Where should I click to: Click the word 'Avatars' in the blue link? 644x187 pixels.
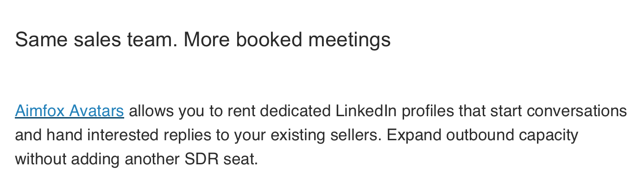point(96,111)
